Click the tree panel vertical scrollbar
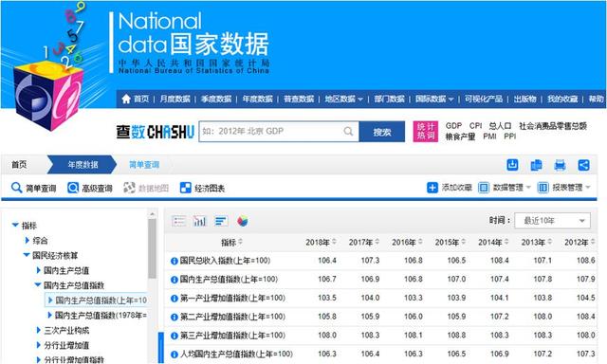607x364 pixels. tap(152, 248)
